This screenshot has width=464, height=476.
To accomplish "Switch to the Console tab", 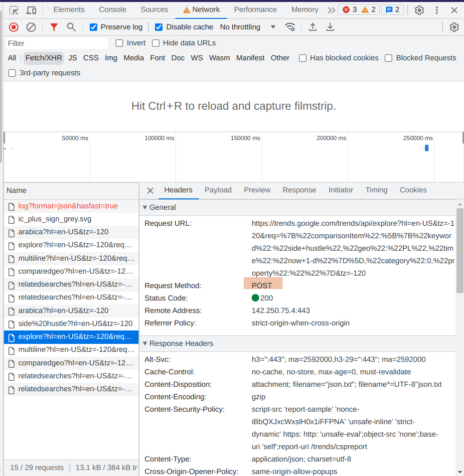I will tap(112, 9).
